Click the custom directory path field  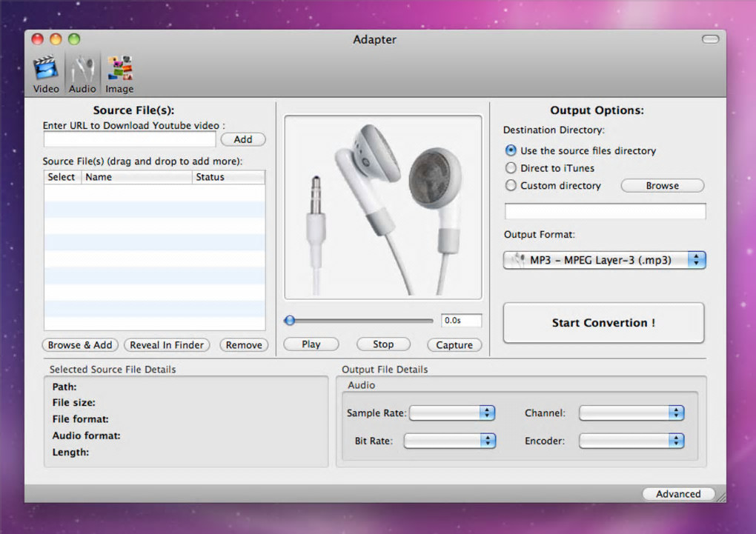[605, 211]
